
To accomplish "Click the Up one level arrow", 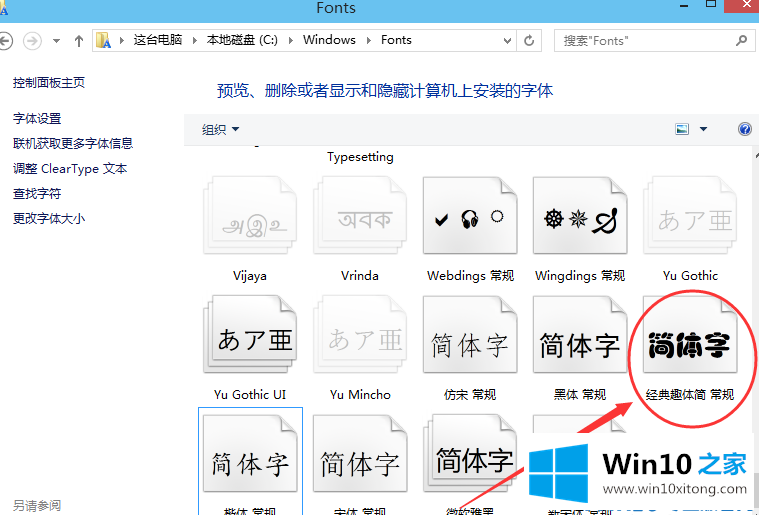I will (x=79, y=41).
